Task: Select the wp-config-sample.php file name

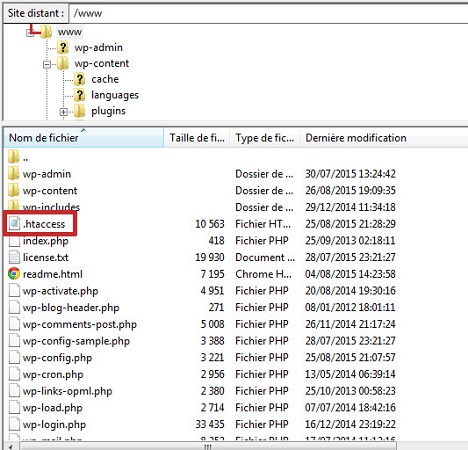Action: click(76, 341)
